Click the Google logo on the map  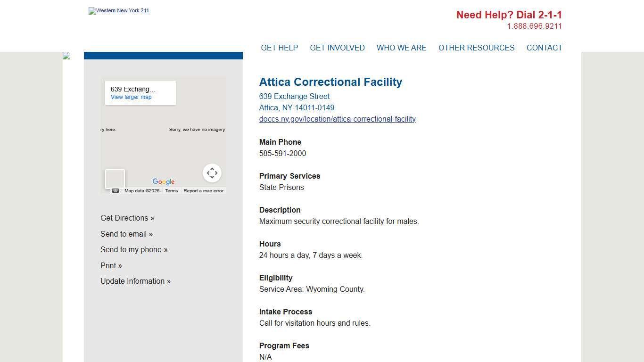coord(164,182)
